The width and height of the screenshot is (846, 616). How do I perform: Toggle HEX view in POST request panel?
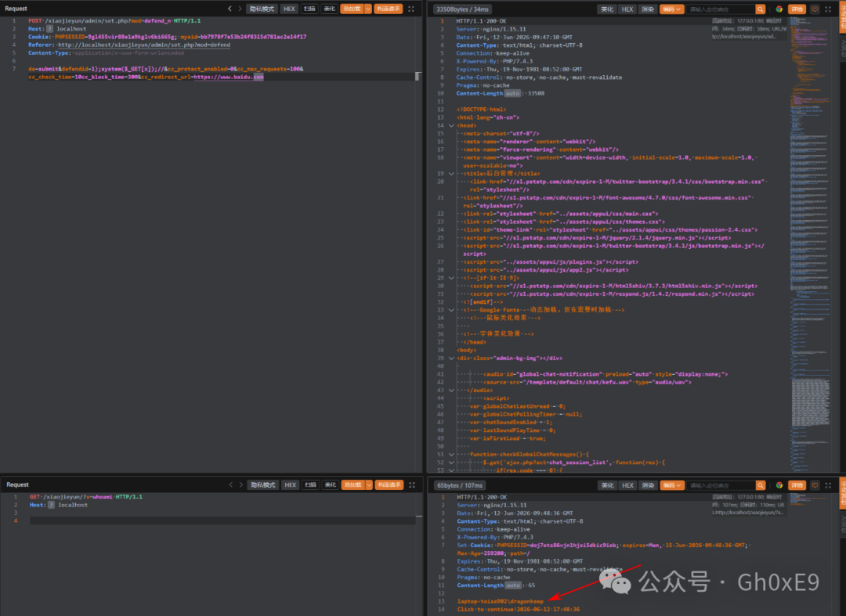point(289,9)
